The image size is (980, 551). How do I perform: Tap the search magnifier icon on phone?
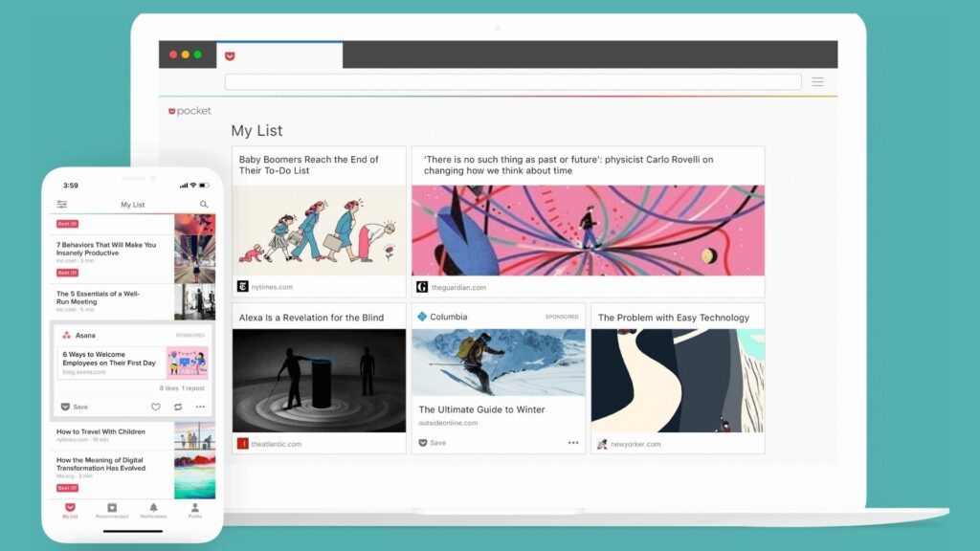(204, 205)
